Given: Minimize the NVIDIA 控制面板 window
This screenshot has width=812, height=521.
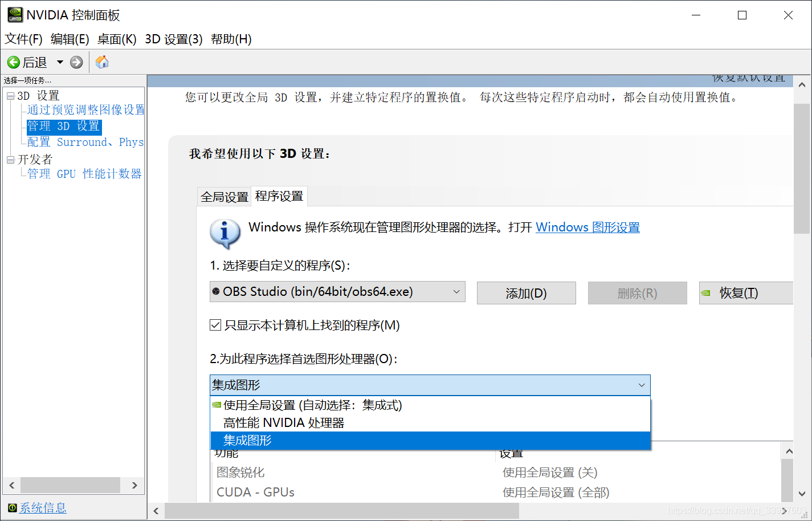Looking at the screenshot, I should [x=696, y=15].
